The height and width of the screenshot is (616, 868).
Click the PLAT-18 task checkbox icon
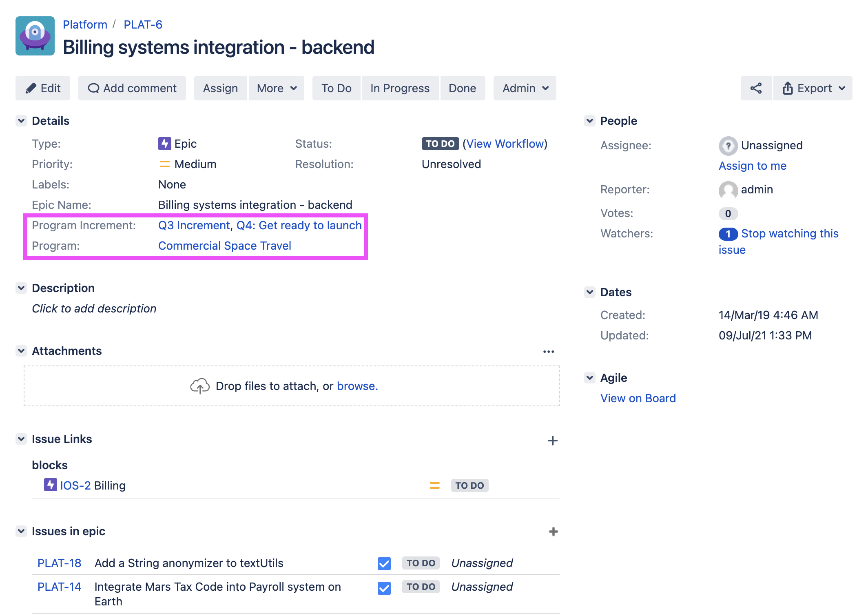(384, 563)
